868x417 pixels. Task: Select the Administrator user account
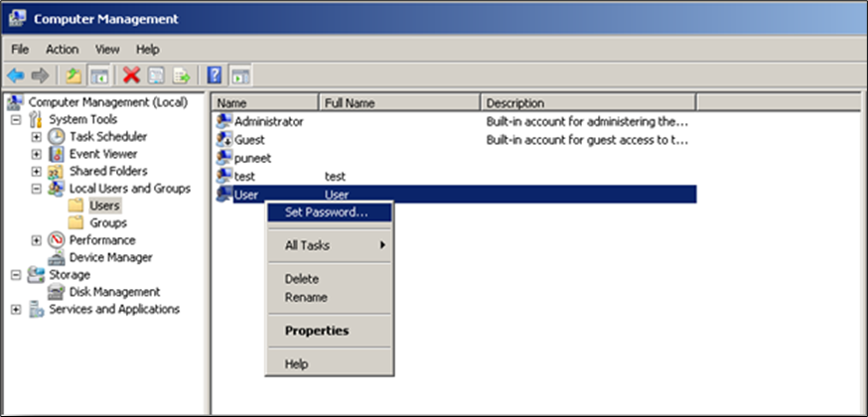click(268, 121)
